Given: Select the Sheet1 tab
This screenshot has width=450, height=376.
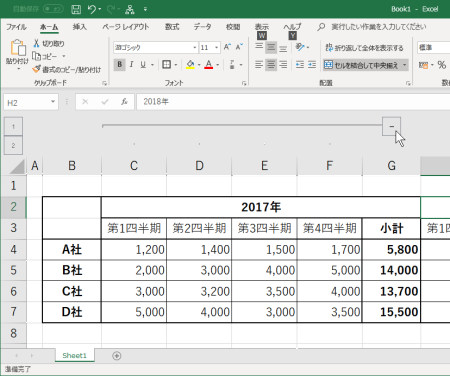Looking at the screenshot, I should [75, 356].
